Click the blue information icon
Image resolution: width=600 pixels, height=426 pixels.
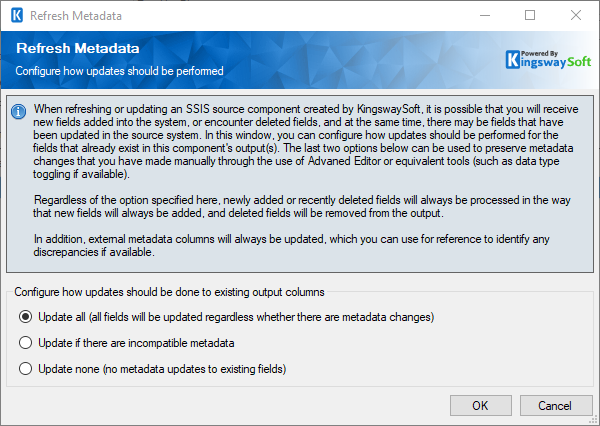coord(18,112)
